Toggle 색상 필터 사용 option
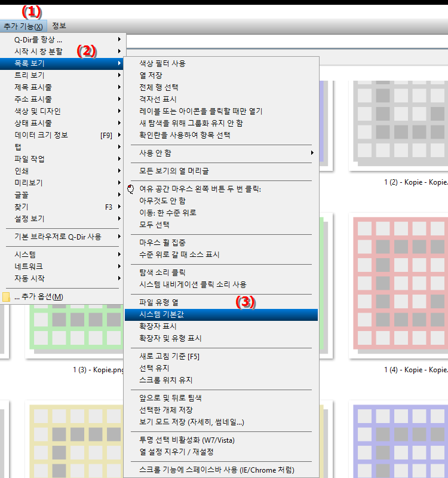Screen dimensions: 448x478 tap(221, 63)
